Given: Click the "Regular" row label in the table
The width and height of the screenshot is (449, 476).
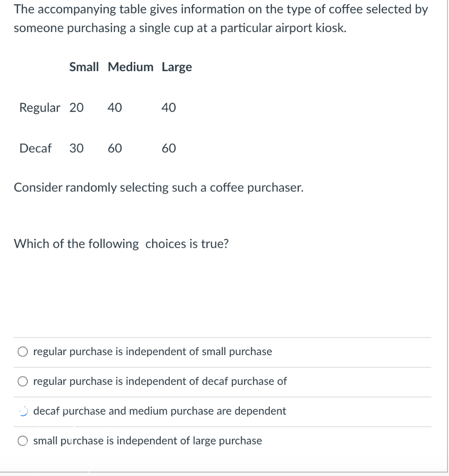Looking at the screenshot, I should (40, 108).
